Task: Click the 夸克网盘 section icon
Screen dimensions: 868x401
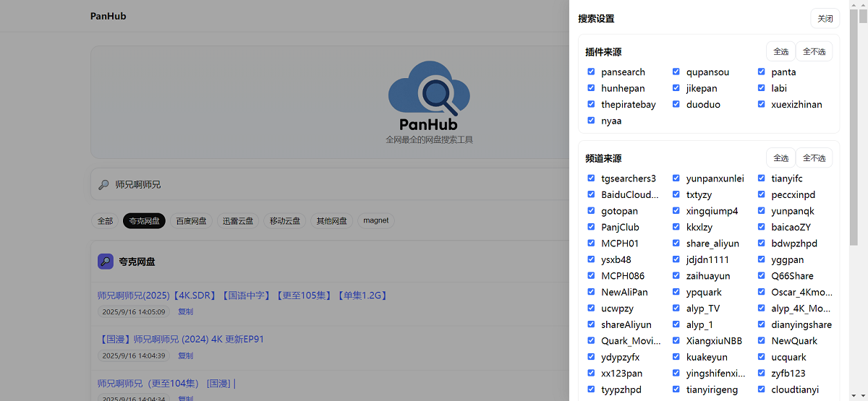Action: click(106, 262)
